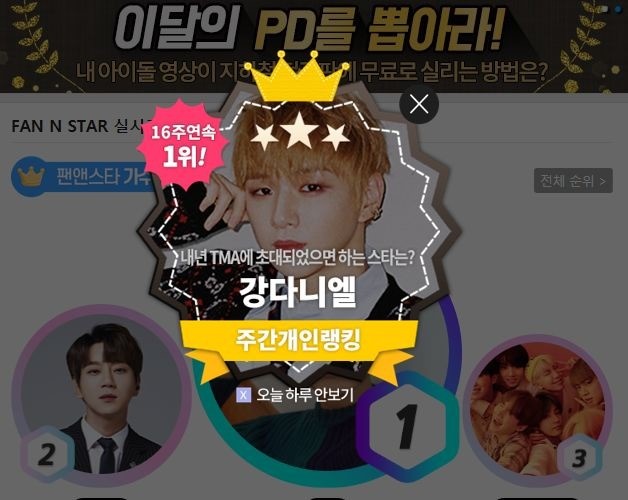The height and width of the screenshot is (500, 628).
Task: Click the pink '16주연속 1위!' badge
Action: (x=183, y=144)
